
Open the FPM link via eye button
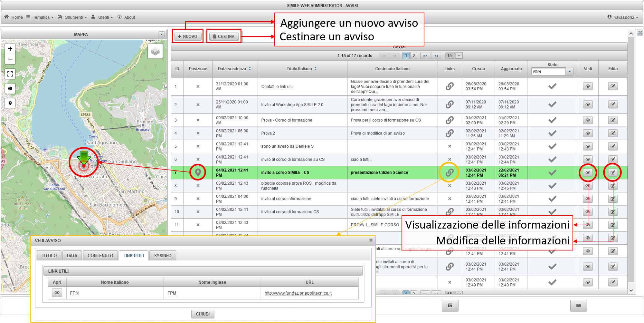(57, 293)
